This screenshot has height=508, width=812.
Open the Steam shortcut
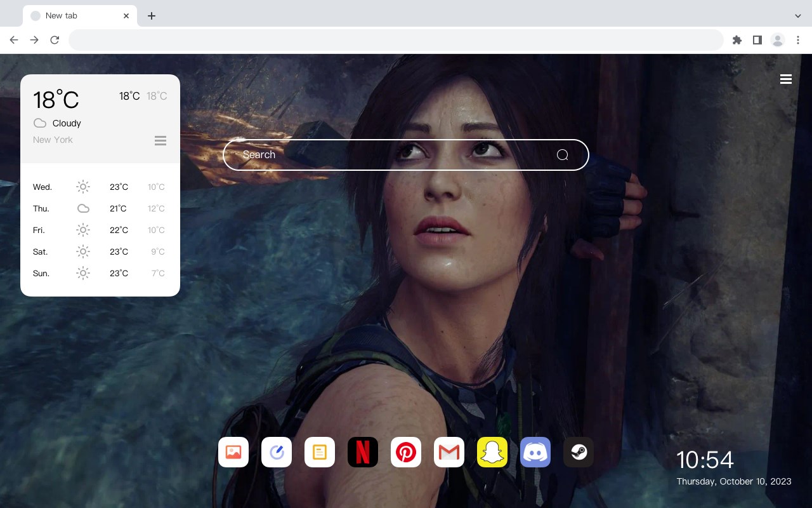(579, 452)
